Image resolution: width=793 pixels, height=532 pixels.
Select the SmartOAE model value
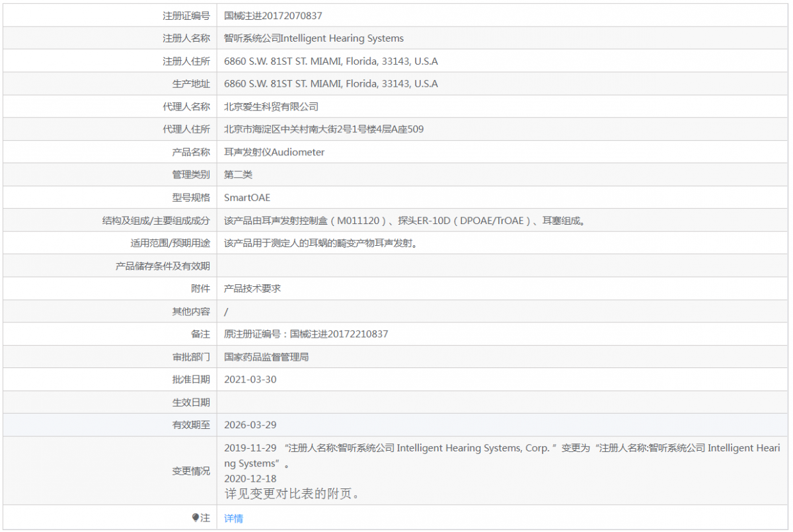click(247, 198)
